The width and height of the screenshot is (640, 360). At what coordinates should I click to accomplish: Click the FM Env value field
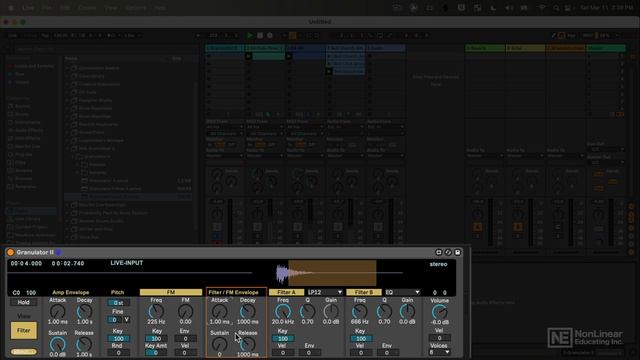(185, 339)
